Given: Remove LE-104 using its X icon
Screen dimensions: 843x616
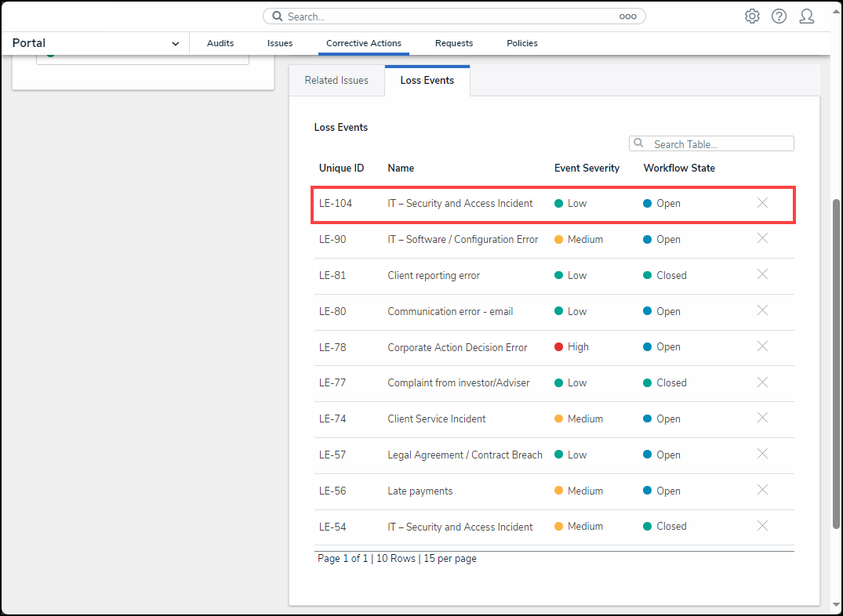Looking at the screenshot, I should click(762, 203).
